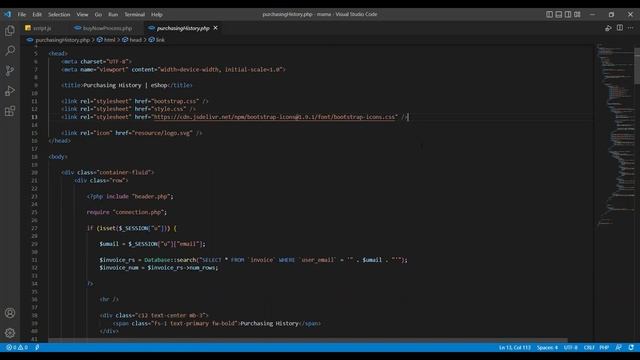Open the Run menu

tap(113, 14)
